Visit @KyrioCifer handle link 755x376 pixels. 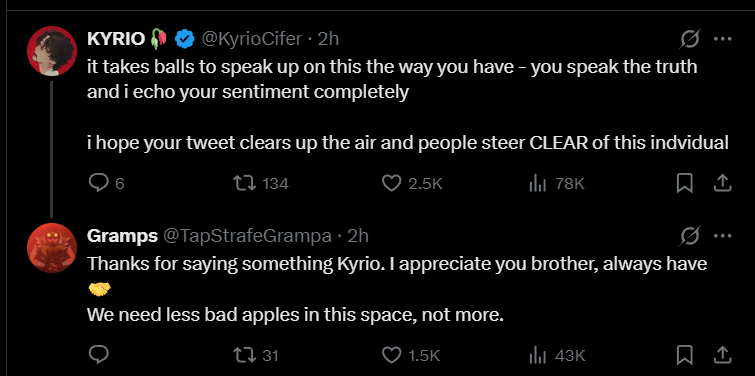point(251,39)
